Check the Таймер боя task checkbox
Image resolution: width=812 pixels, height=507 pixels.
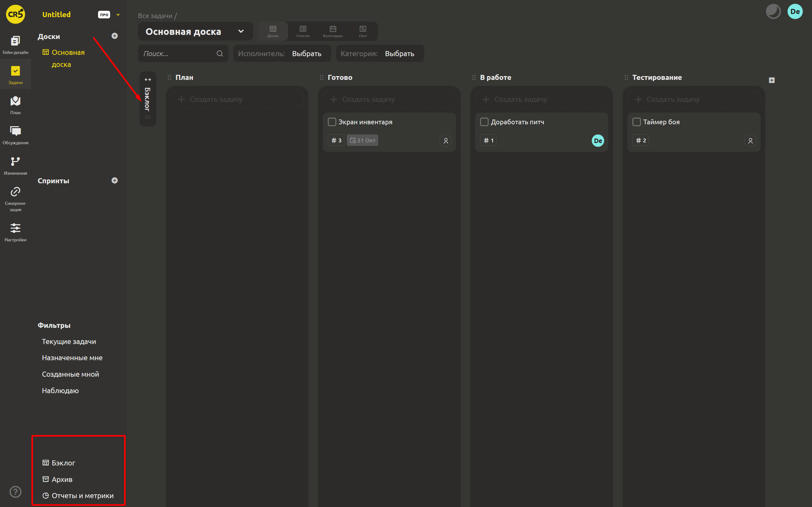(637, 122)
